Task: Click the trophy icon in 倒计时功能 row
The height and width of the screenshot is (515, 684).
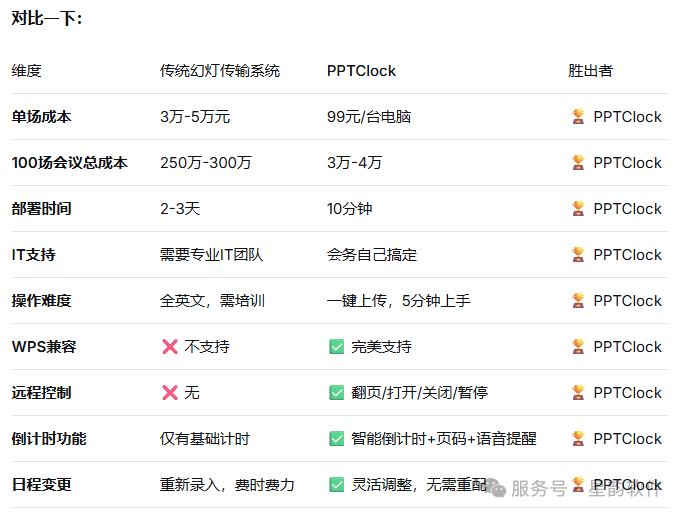Action: (x=578, y=439)
